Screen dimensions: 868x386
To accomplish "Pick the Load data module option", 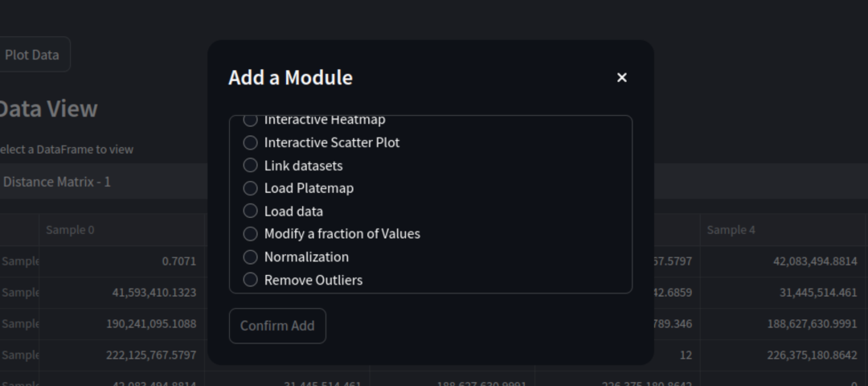I will pos(283,211).
